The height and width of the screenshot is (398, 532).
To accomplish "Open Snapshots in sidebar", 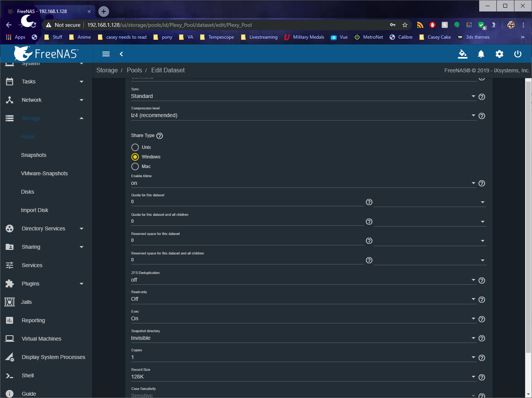I will (x=34, y=155).
